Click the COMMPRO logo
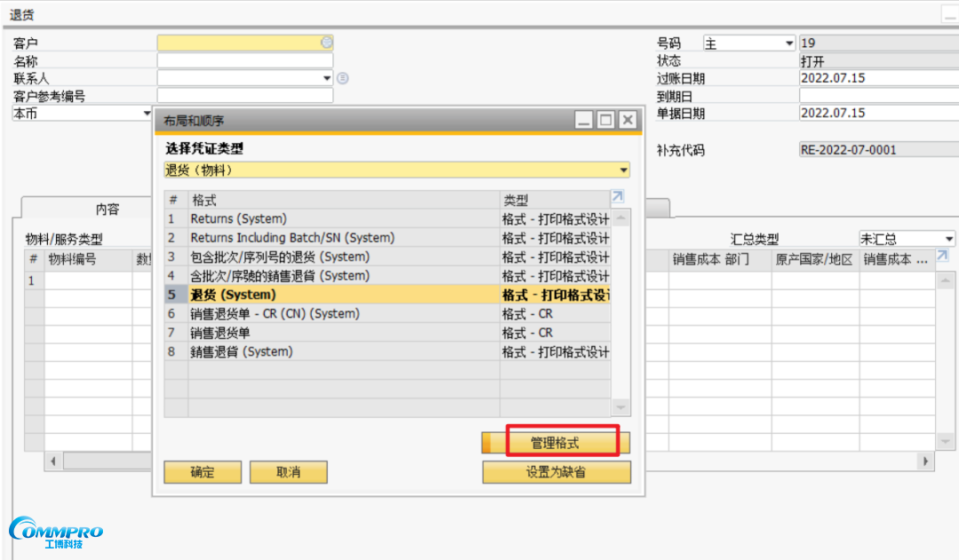The height and width of the screenshot is (560, 959). pyautogui.click(x=56, y=532)
